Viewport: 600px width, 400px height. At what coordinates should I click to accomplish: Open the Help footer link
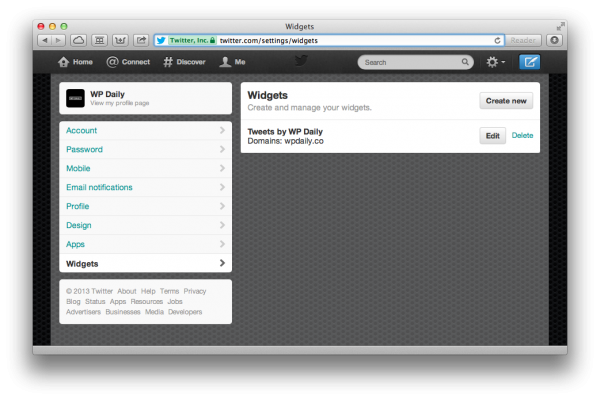[x=148, y=291]
